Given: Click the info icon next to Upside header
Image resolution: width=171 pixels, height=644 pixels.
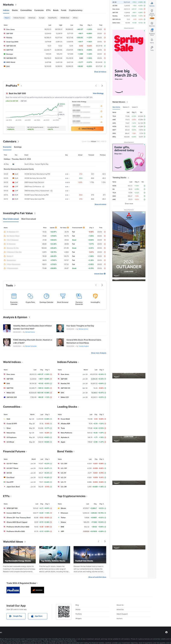Looking at the screenshot, I should click(x=56, y=227).
